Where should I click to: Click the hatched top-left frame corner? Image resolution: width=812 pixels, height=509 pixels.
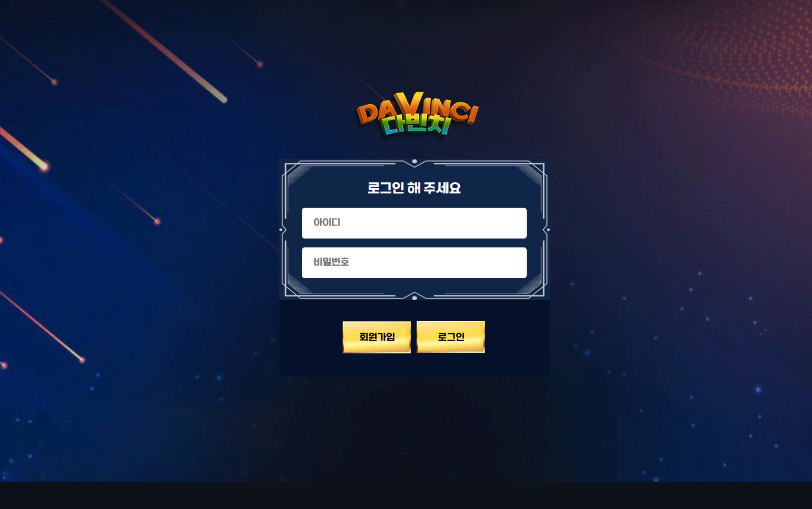point(299,175)
